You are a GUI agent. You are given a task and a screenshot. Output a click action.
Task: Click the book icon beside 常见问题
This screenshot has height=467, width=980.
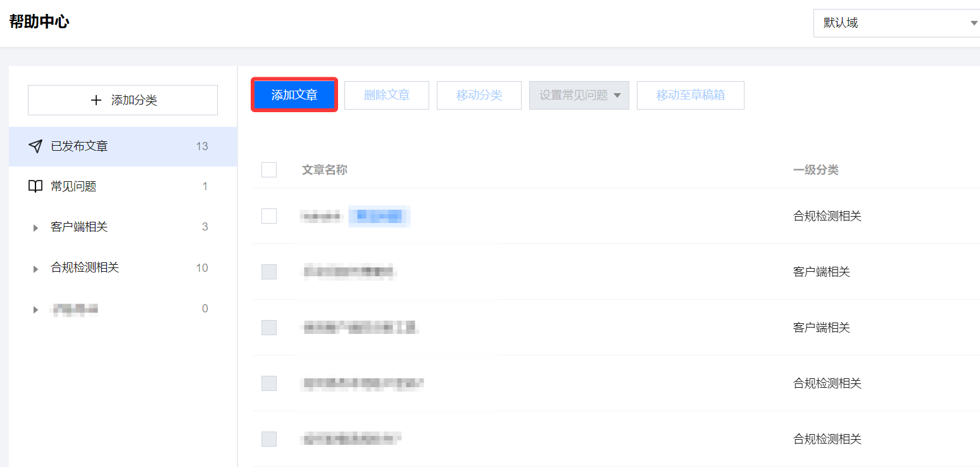tap(35, 186)
